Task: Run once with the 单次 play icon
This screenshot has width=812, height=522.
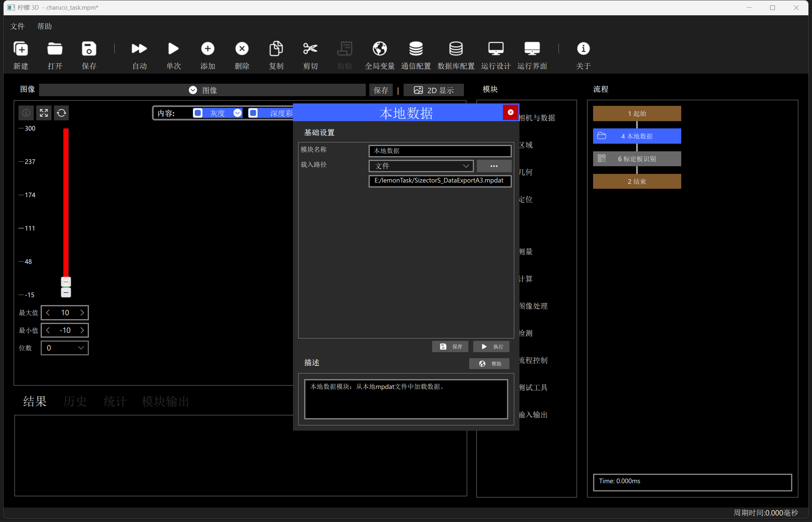Action: point(173,49)
